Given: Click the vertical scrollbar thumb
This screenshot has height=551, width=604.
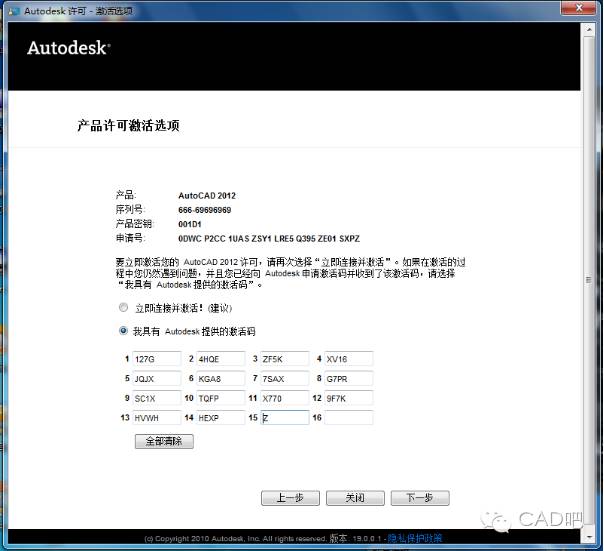Looking at the screenshot, I should [588, 280].
